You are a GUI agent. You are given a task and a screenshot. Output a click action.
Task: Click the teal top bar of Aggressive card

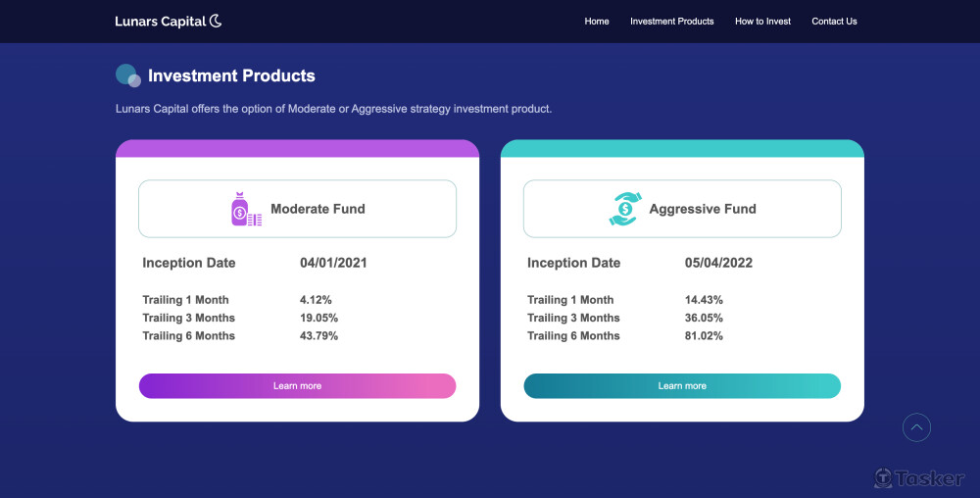click(x=682, y=149)
